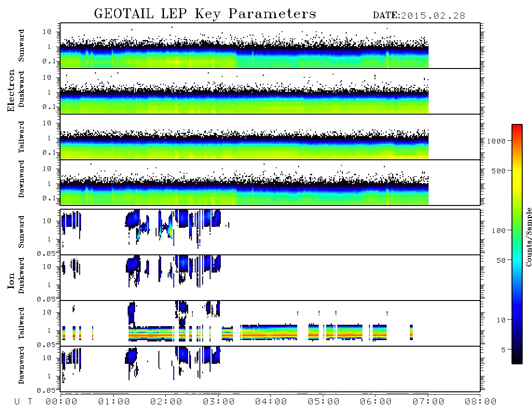Click the Electron Tailward spectrogram plot
Screen dimensions: 532x410
coord(270,137)
